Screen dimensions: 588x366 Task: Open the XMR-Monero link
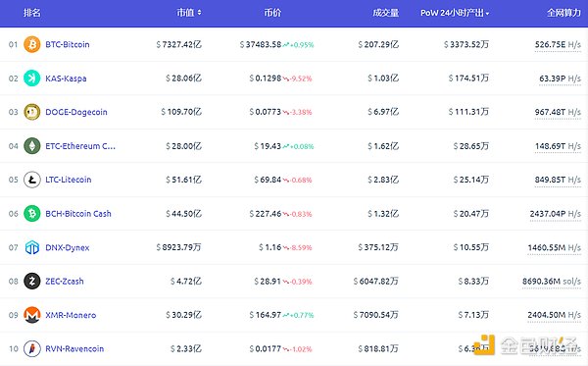point(71,315)
